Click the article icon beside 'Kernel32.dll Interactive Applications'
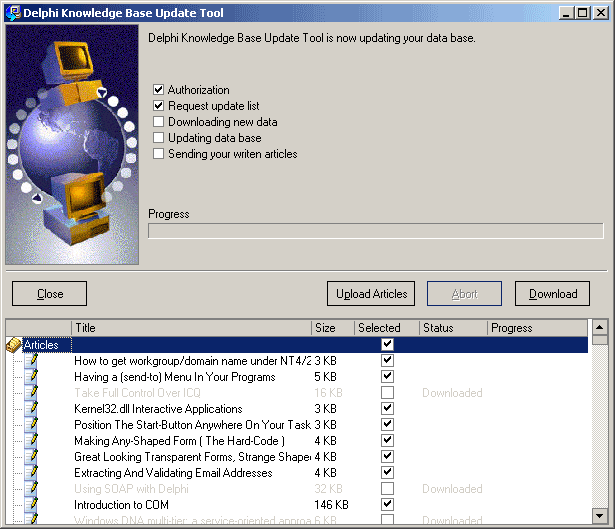Viewport: 615px width, 529px height. point(31,409)
